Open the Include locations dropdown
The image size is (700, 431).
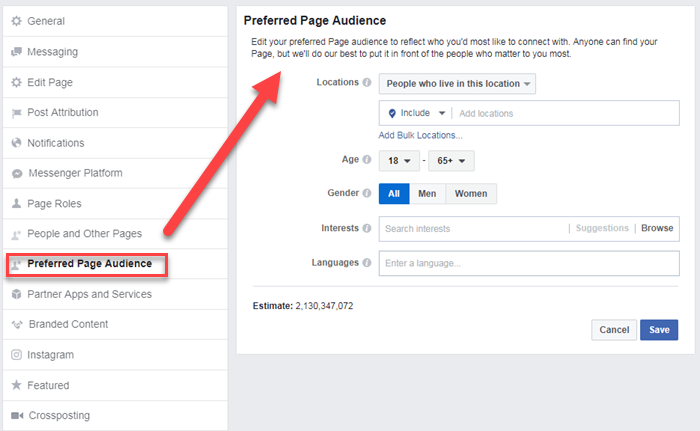417,113
